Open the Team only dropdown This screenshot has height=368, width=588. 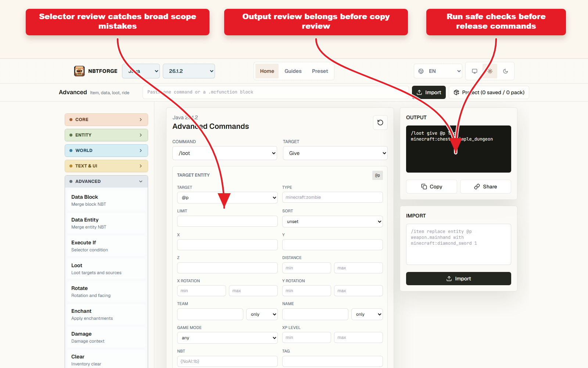coord(262,314)
